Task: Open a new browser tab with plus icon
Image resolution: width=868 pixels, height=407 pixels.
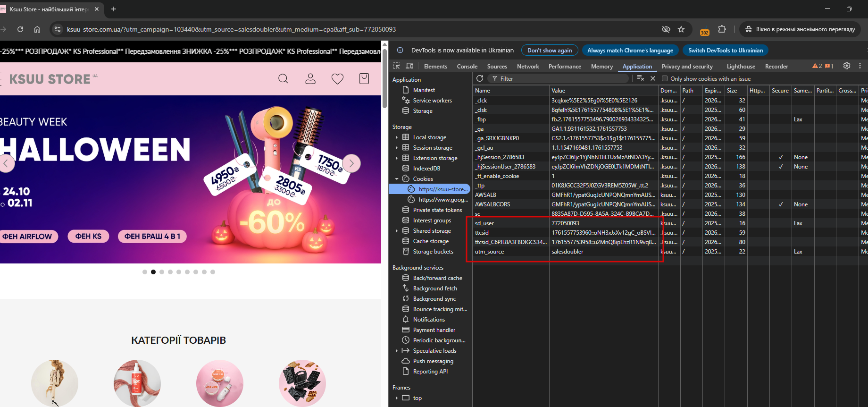Action: [114, 9]
